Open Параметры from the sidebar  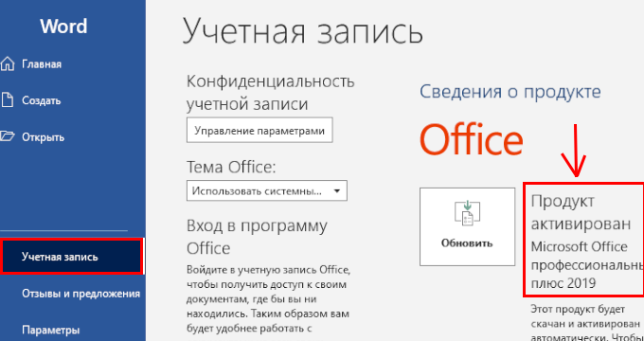(50, 331)
